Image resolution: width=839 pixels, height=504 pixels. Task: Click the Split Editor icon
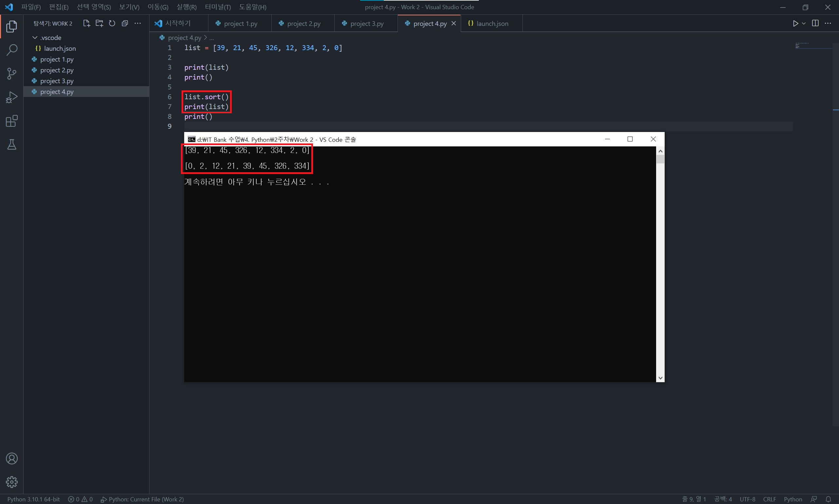click(x=815, y=23)
